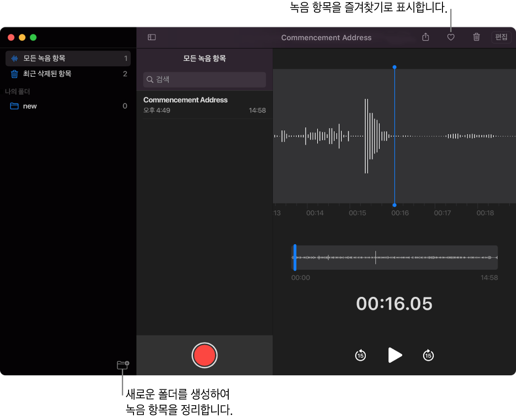Toggle playback with the Play button
Image resolution: width=516 pixels, height=420 pixels.
click(x=394, y=355)
